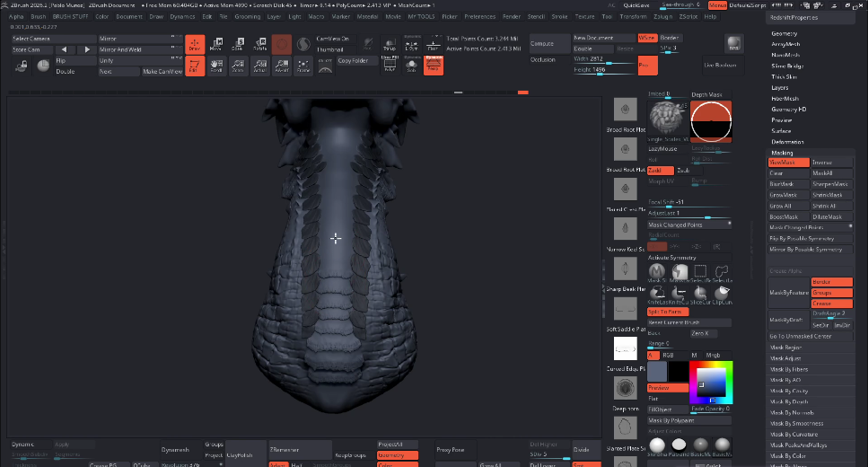This screenshot has height=467, width=868.
Task: Adjust the document Width slider
Action: coord(604,59)
